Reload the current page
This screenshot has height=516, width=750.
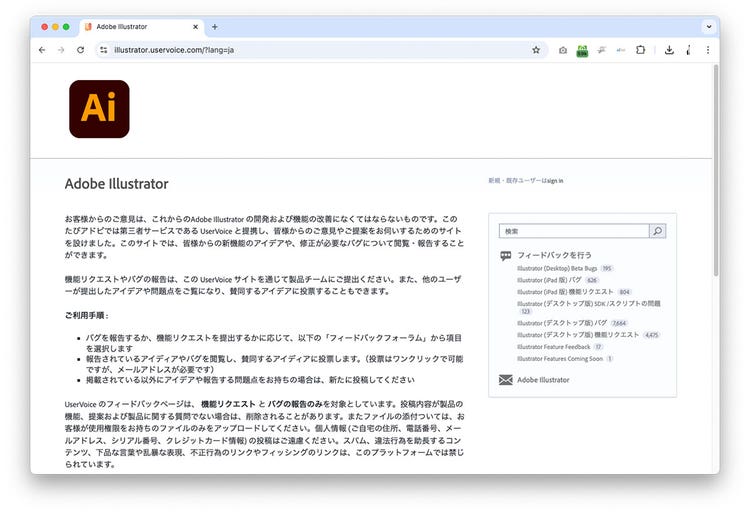coord(80,50)
